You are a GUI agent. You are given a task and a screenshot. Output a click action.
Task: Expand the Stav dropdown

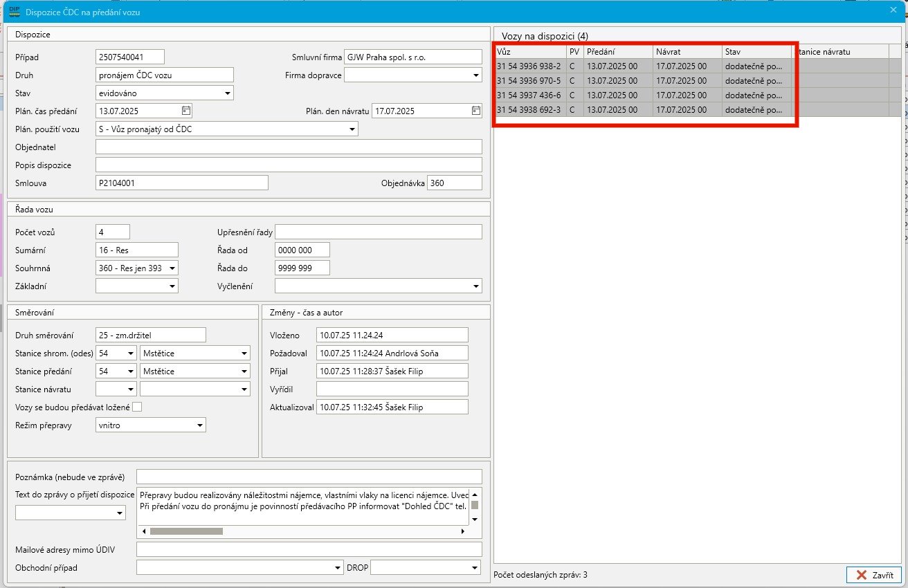227,93
